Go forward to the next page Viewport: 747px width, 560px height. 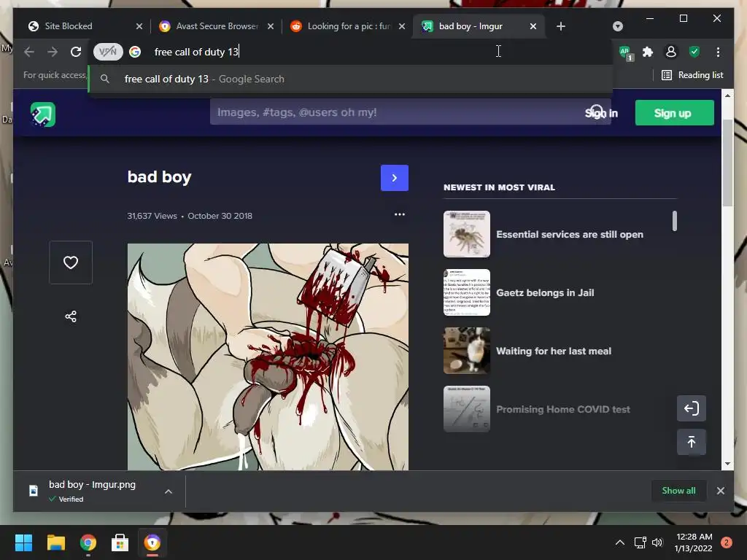point(53,52)
